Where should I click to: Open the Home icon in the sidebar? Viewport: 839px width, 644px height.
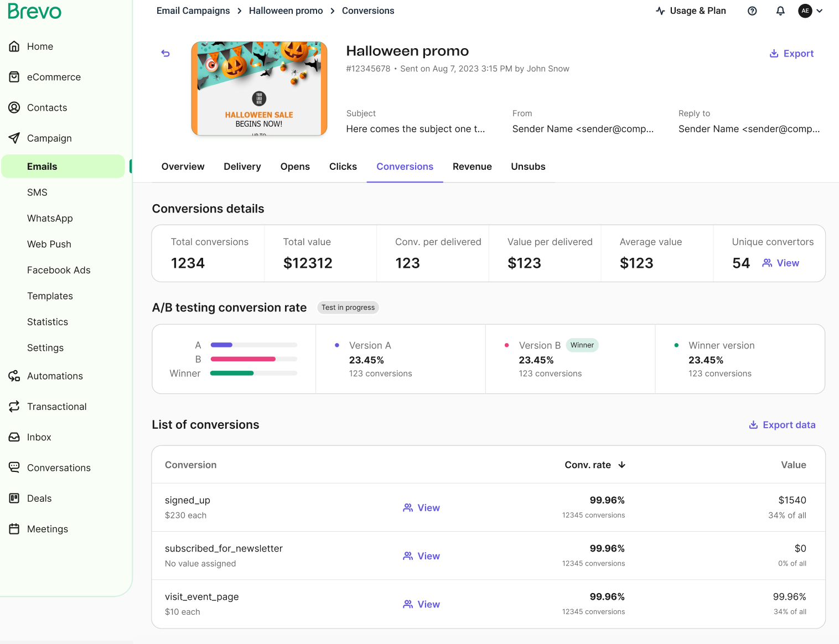(x=14, y=46)
